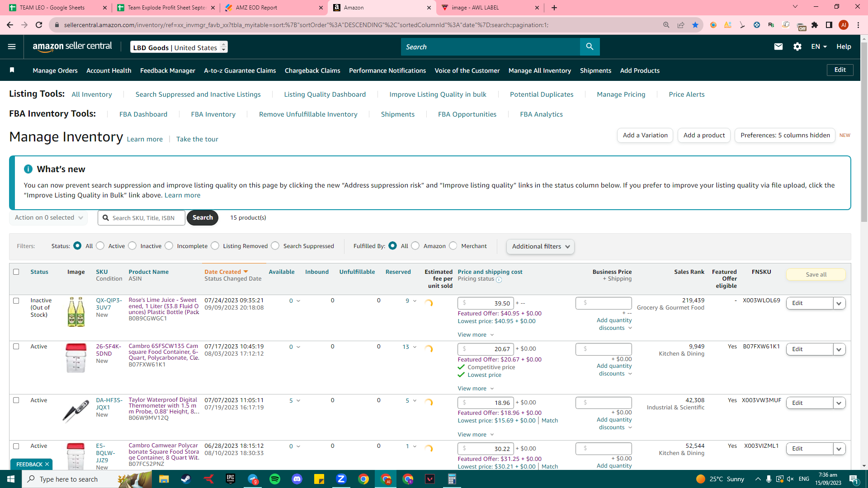868x488 pixels.
Task: Click the Add a Variation button
Action: point(645,135)
